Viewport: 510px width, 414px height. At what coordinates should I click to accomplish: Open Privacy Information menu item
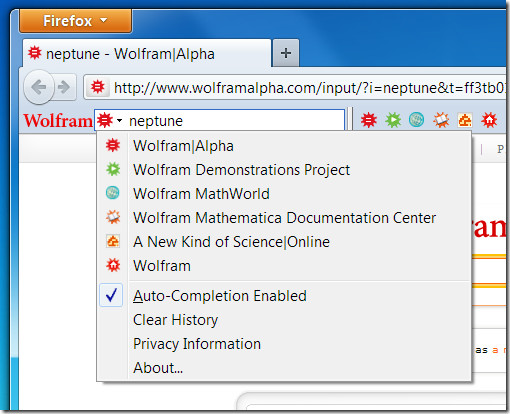pos(284,344)
